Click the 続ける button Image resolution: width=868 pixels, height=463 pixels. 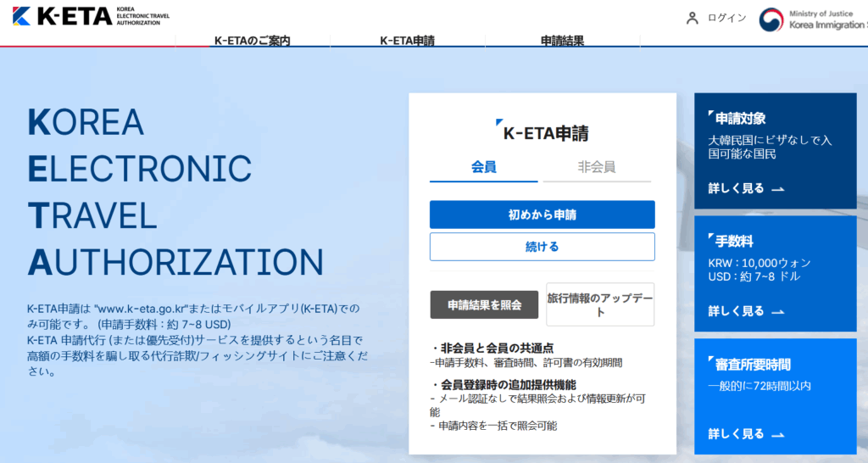542,247
